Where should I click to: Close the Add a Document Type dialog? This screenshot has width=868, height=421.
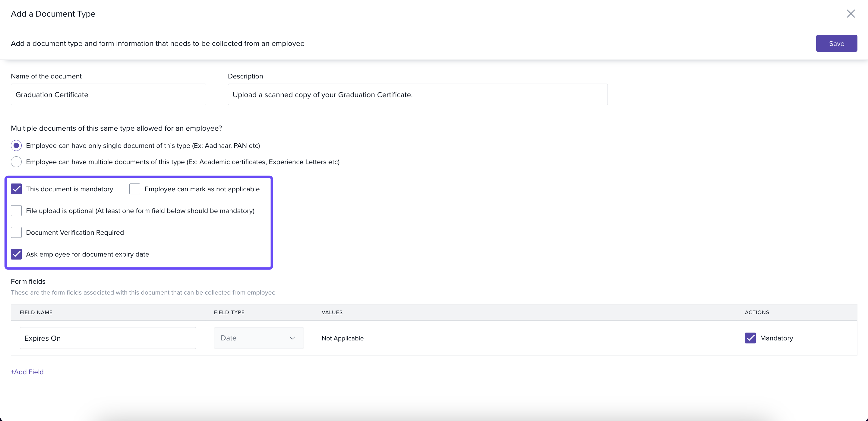[x=851, y=14]
